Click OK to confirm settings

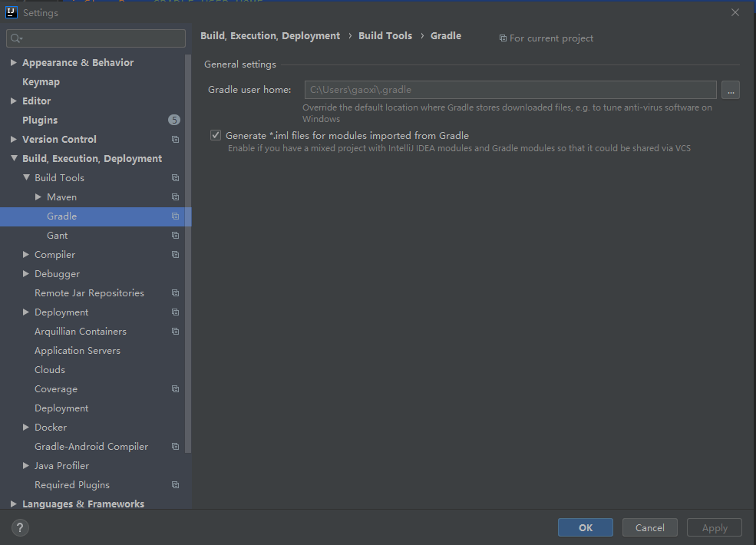click(586, 527)
